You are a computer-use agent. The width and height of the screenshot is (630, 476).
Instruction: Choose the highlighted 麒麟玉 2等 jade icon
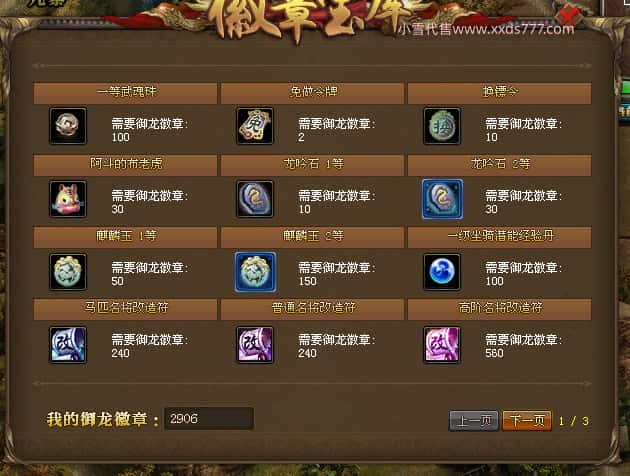coord(255,272)
